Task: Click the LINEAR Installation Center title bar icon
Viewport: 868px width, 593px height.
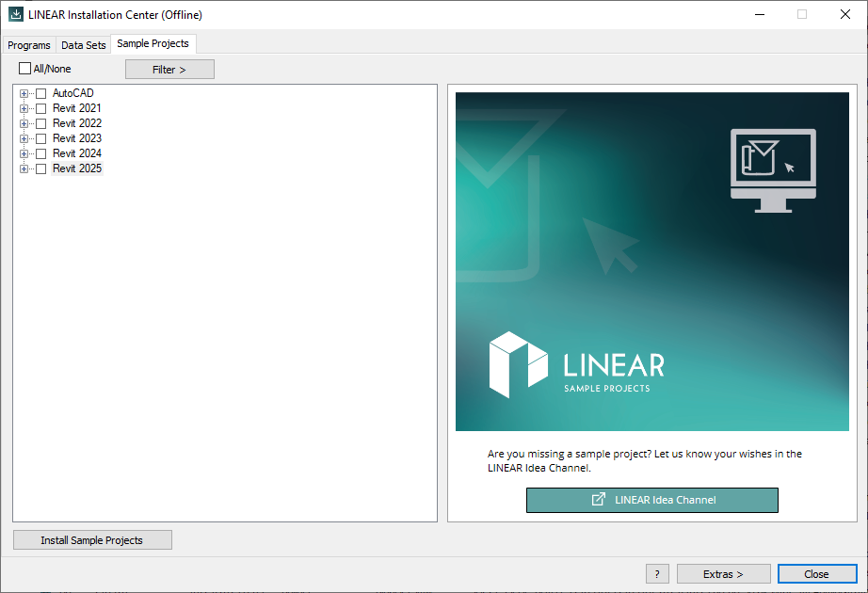Action: pyautogui.click(x=15, y=14)
